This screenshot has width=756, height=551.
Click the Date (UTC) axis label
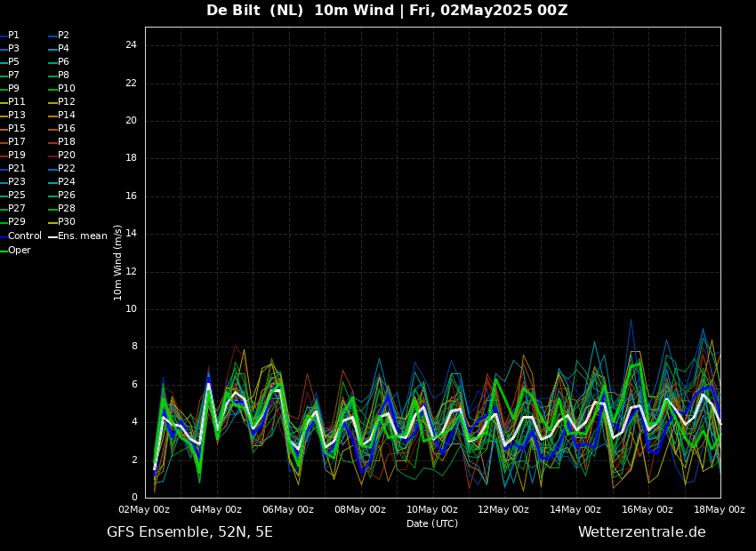pos(432,523)
